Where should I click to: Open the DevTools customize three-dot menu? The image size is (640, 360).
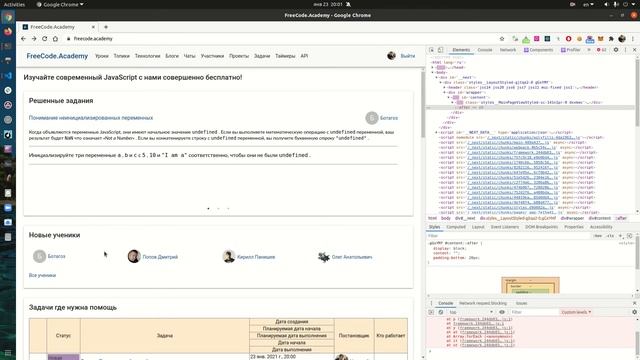point(625,50)
